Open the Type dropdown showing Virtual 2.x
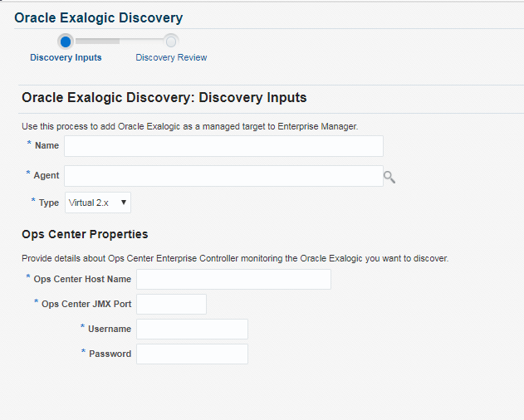 point(98,203)
